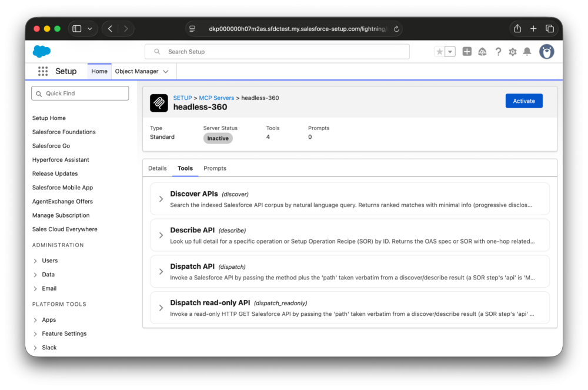The image size is (588, 390).
Task: Switch to the Prompts tab
Action: [215, 168]
